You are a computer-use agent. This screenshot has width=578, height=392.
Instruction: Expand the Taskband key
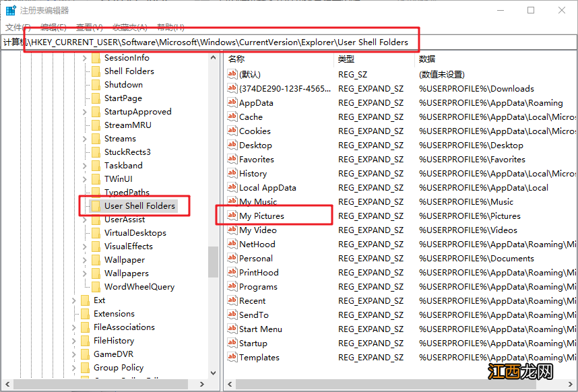click(x=84, y=166)
